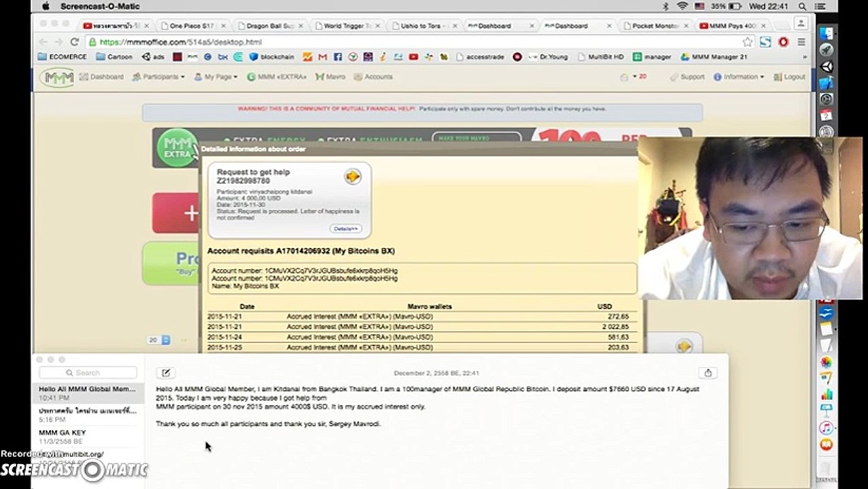Open the Cartoon bookmarks folder

(115, 57)
